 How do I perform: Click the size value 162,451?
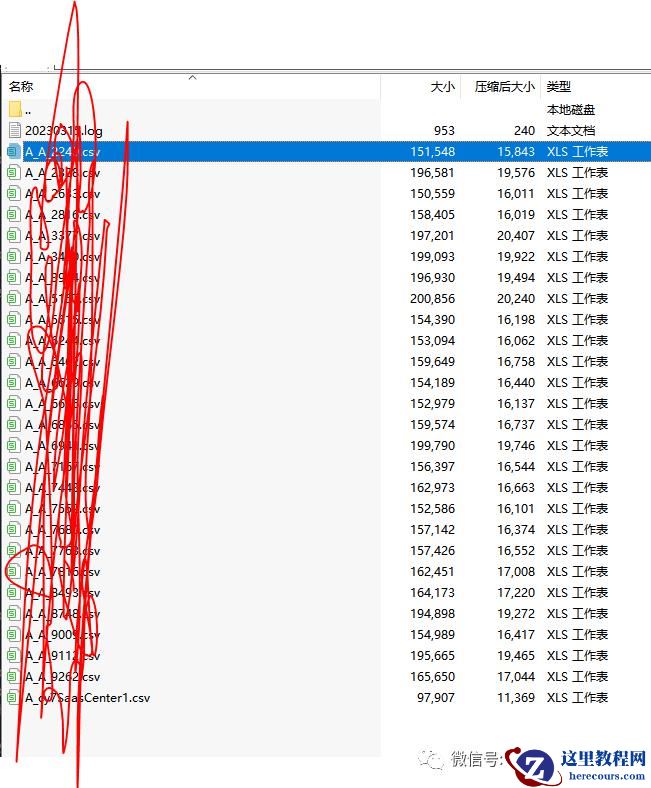coord(432,571)
